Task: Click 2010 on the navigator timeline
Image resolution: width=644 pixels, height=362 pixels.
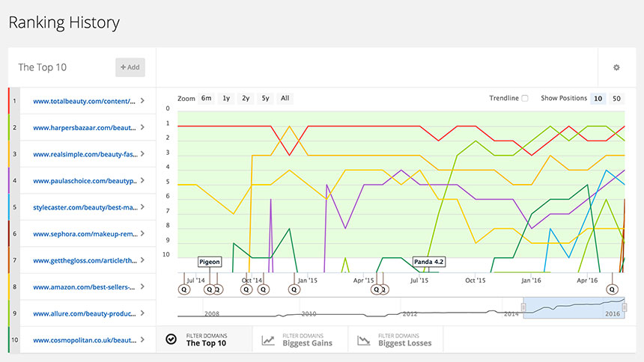Action: point(309,314)
